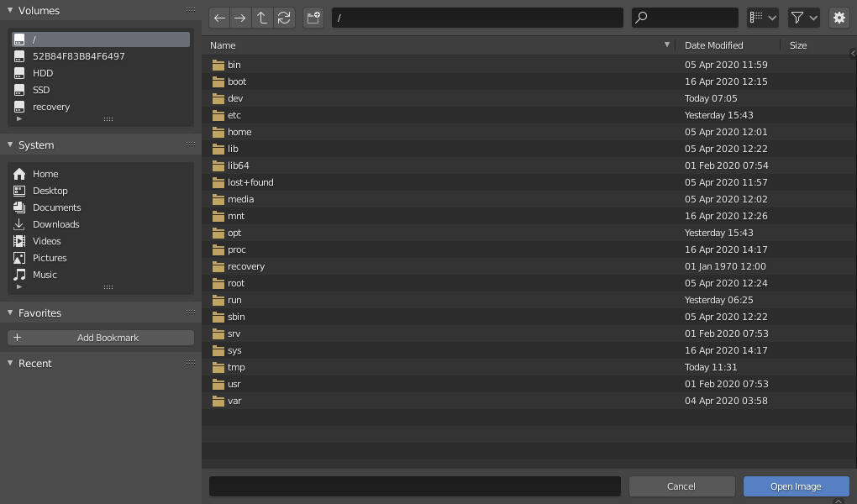The width and height of the screenshot is (857, 504).
Task: Open the Downloads shortcut
Action: pos(56,223)
